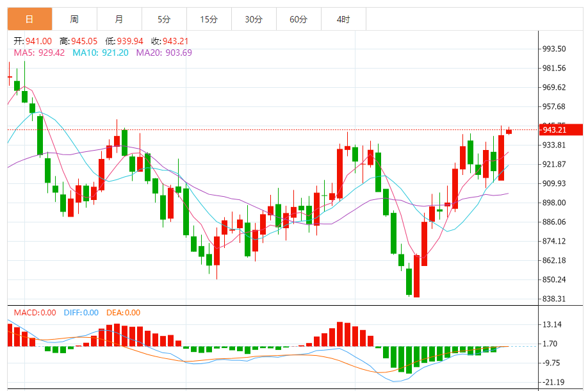
Task: Open the 5分 timeframe tab
Action: [x=164, y=19]
